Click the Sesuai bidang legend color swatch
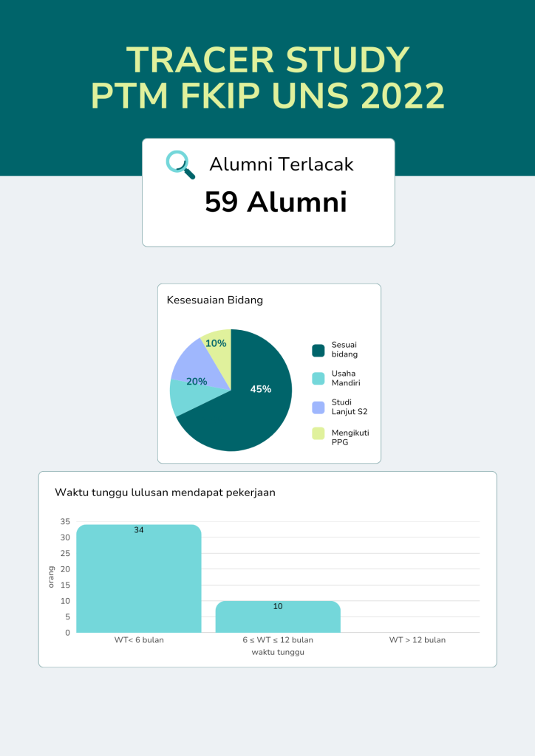Viewport: 535px width, 756px height. pyautogui.click(x=318, y=350)
